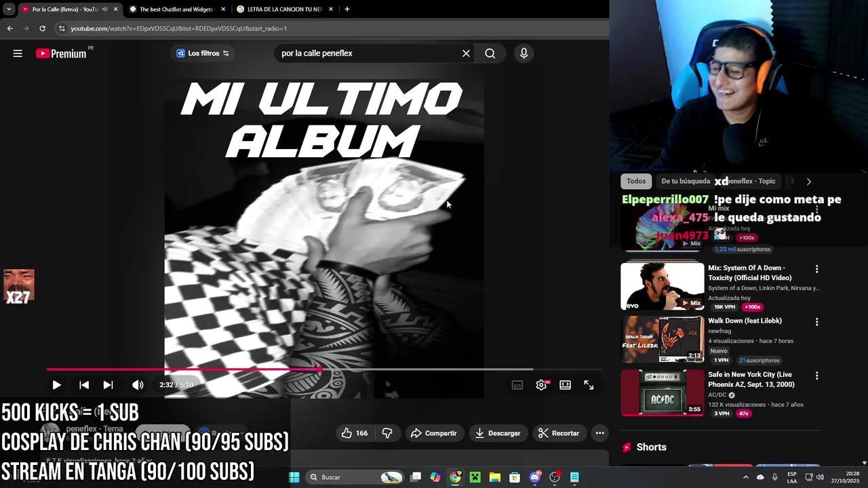Open System Of A Down Toxicity mix thumbnail
This screenshot has width=868, height=488.
(663, 286)
